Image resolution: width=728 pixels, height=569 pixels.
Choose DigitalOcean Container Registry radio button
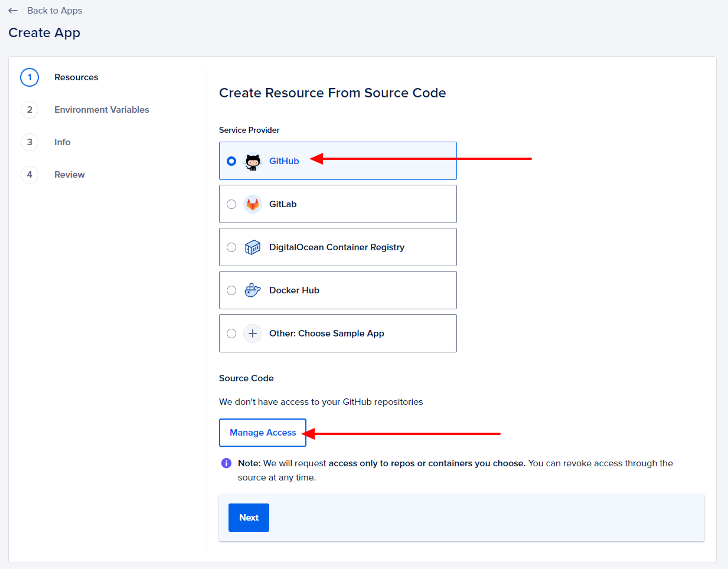coord(231,247)
